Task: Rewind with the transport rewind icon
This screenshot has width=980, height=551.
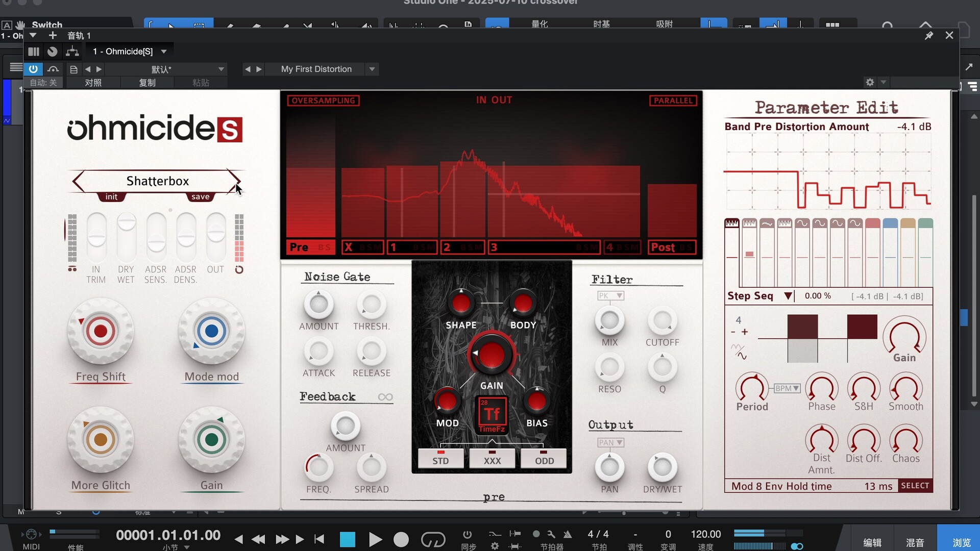Action: (x=258, y=539)
